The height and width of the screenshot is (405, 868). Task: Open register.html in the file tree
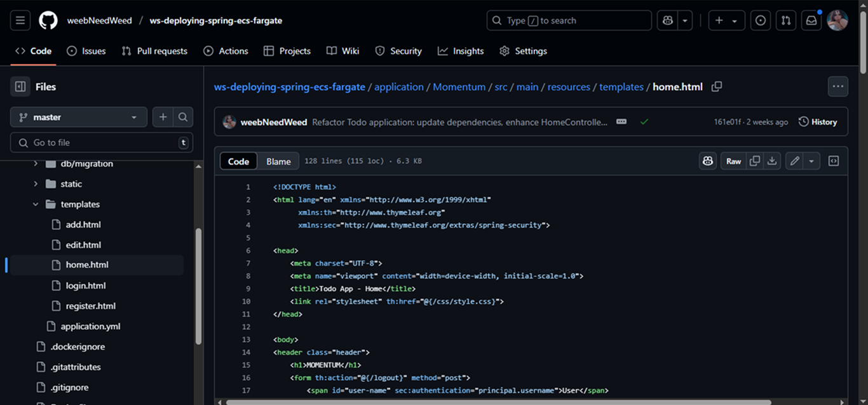point(91,306)
